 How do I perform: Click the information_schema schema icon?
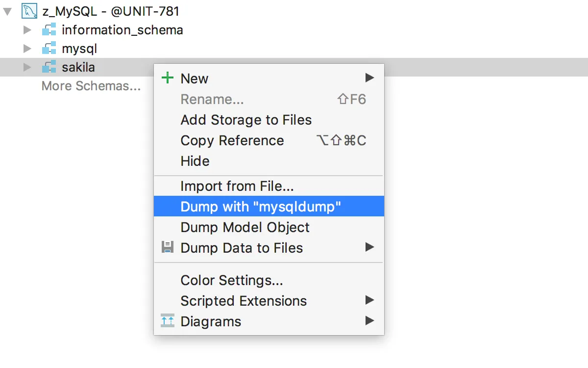[49, 30]
